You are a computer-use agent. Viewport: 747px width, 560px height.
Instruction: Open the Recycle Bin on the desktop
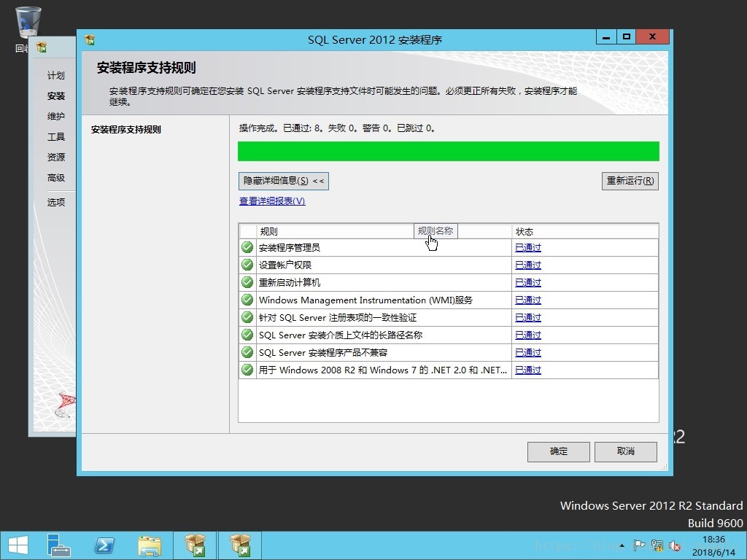click(x=28, y=23)
